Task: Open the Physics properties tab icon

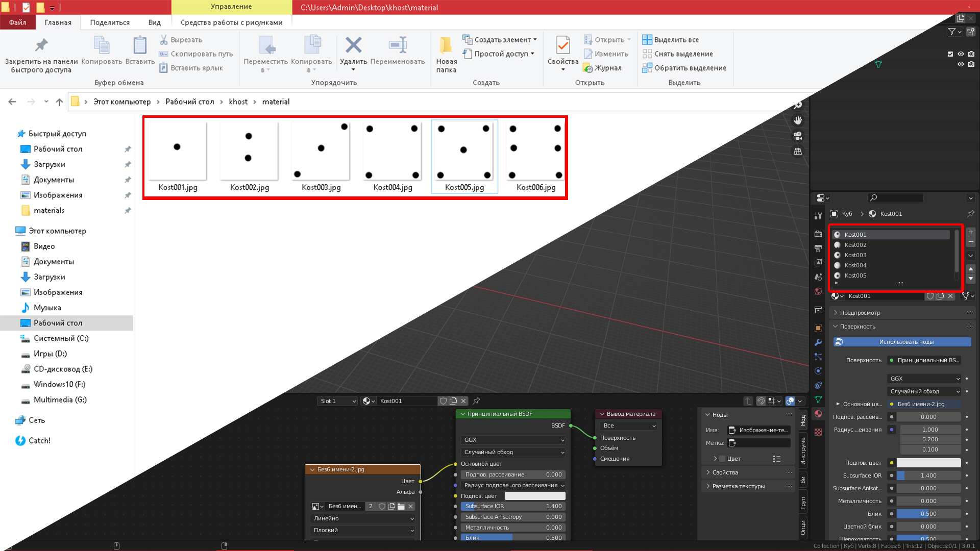Action: [x=818, y=371]
